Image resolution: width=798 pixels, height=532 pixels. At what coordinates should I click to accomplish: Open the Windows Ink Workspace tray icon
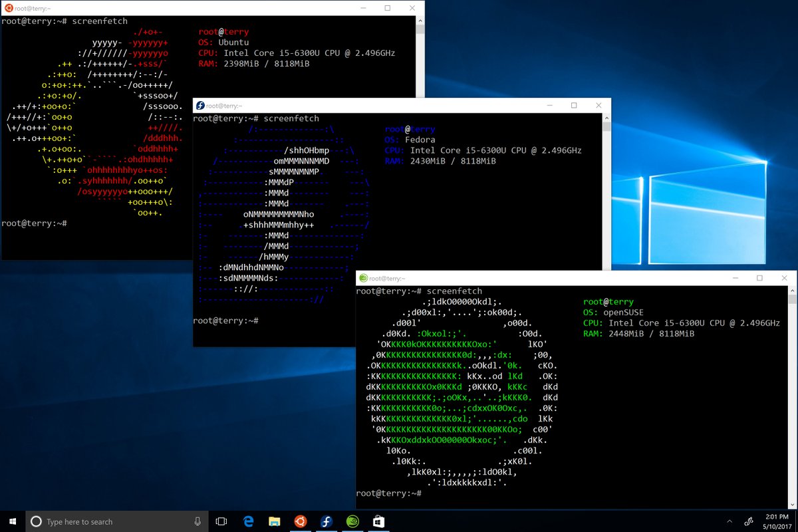tap(747, 521)
